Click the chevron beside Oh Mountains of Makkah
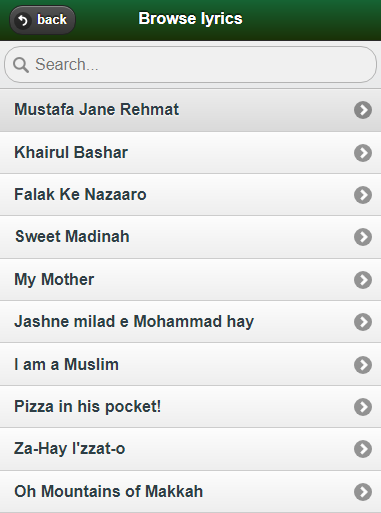 [x=363, y=492]
